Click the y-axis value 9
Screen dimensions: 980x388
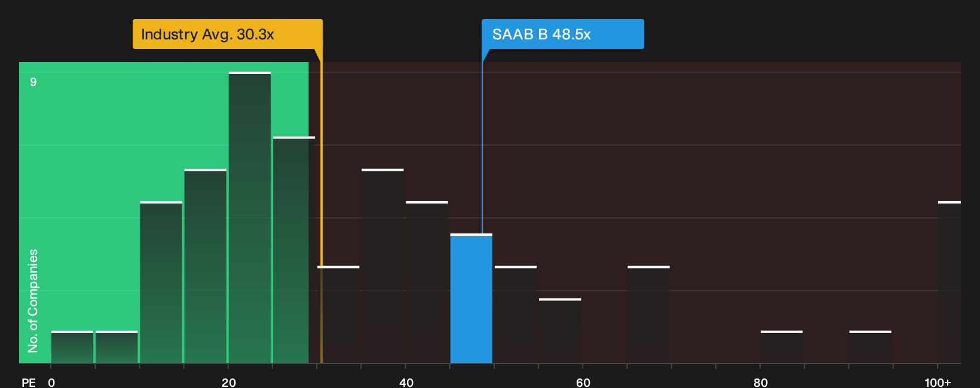pyautogui.click(x=33, y=82)
